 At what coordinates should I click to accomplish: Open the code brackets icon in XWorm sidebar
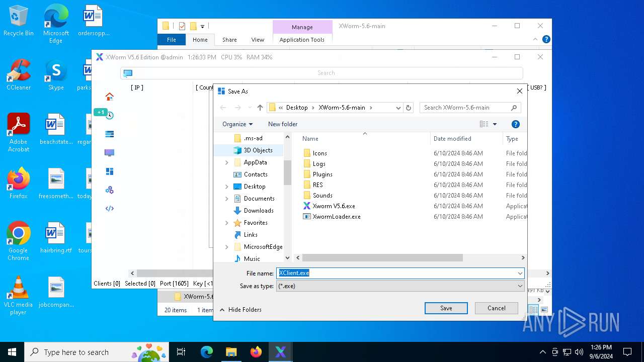pyautogui.click(x=110, y=209)
